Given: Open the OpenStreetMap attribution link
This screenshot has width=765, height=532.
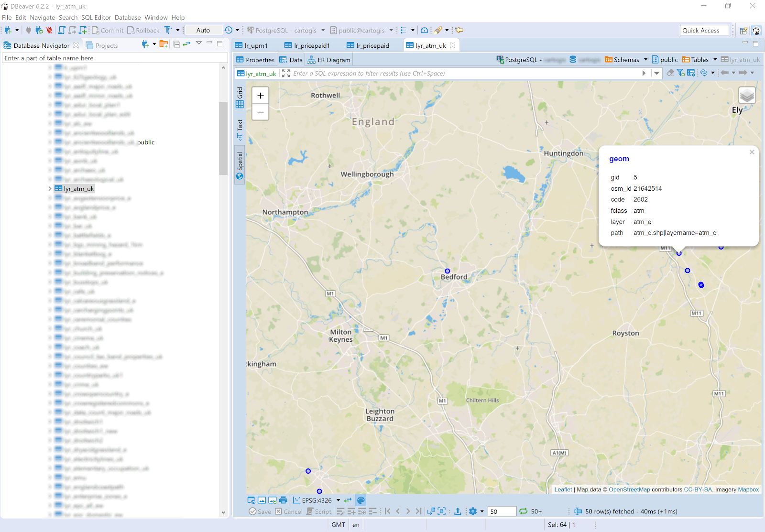Looking at the screenshot, I should point(629,489).
